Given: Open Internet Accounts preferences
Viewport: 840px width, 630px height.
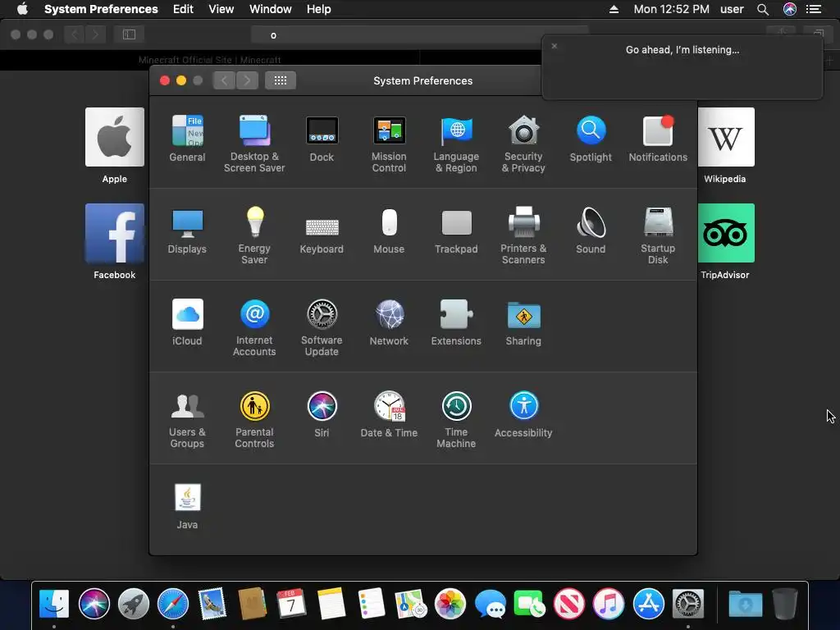Looking at the screenshot, I should pos(254,327).
